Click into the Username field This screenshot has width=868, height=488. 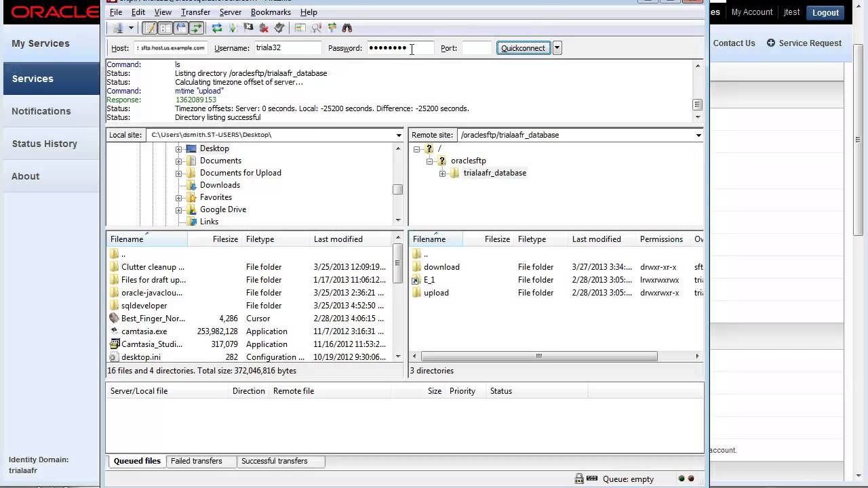point(288,48)
